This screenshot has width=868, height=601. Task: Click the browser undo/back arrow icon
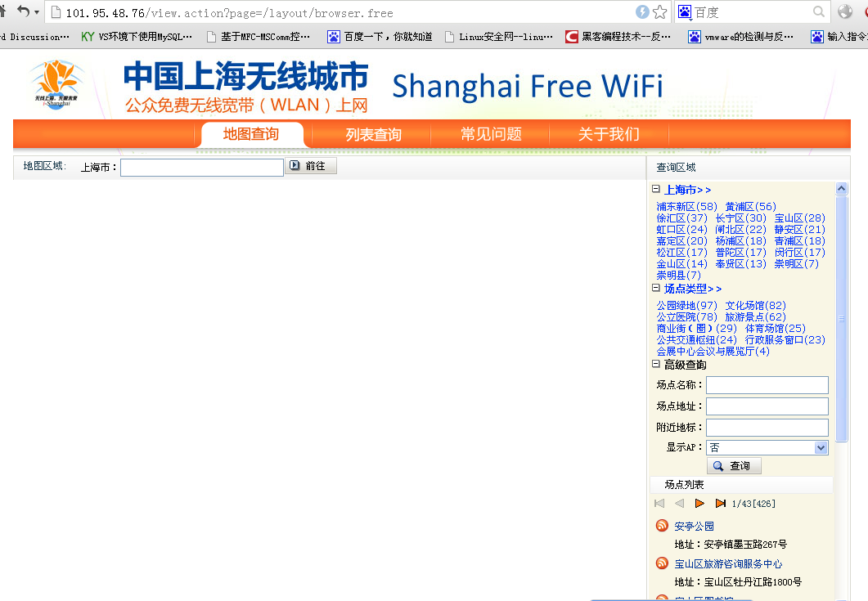23,11
